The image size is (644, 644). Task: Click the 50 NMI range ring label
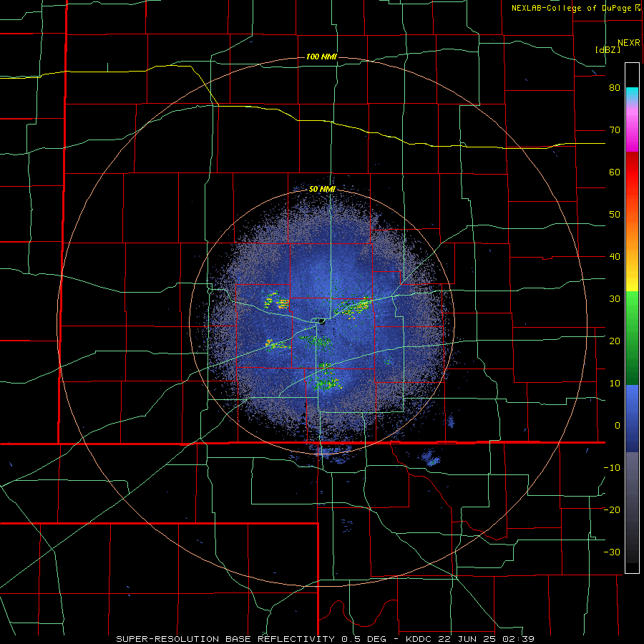pos(322,189)
